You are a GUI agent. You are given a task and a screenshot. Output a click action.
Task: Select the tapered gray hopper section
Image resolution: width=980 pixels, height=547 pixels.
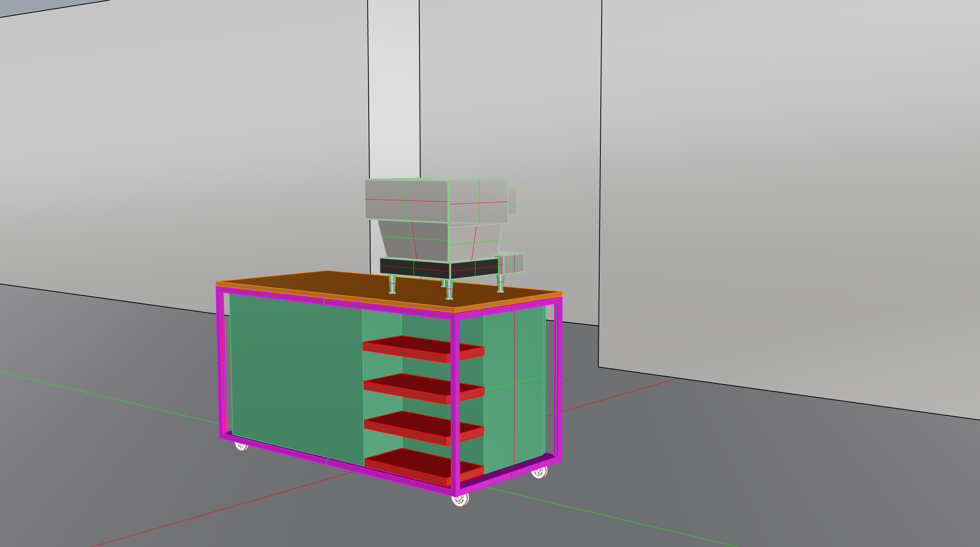pyautogui.click(x=440, y=241)
